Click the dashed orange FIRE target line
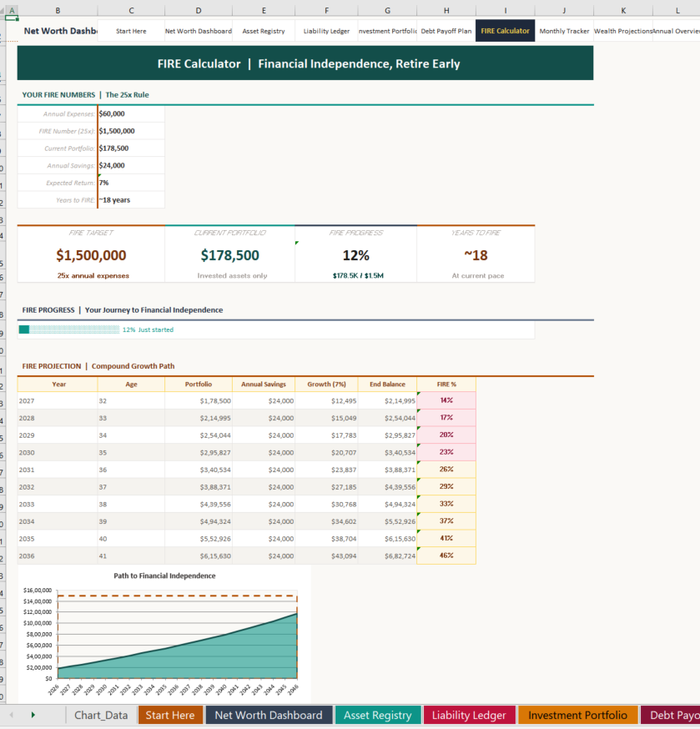 177,596
